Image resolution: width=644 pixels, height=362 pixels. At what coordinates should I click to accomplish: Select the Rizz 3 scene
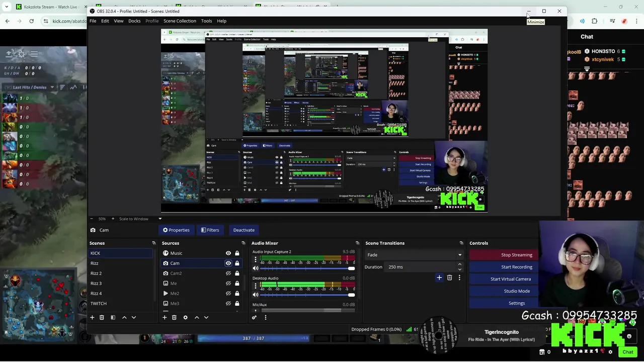tap(121, 284)
